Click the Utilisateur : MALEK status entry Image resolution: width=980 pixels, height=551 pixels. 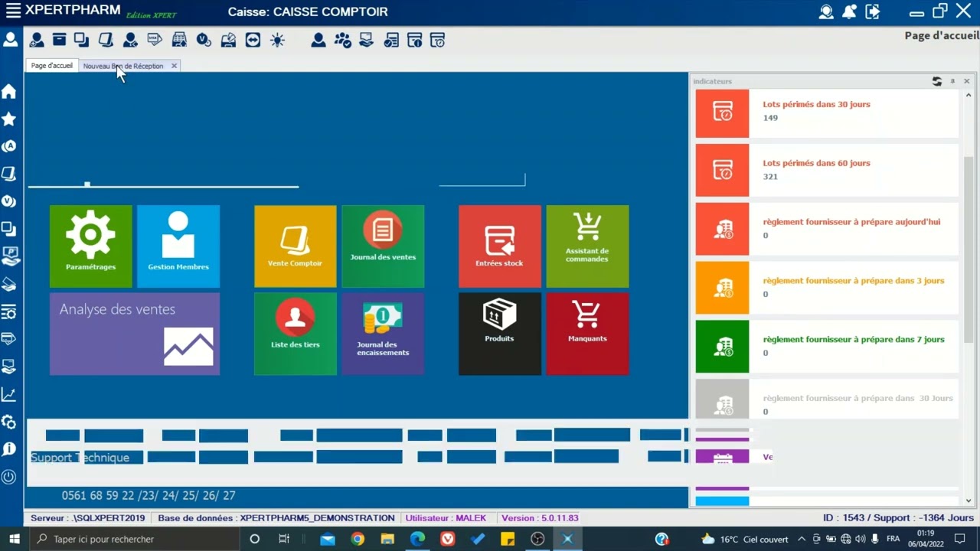[x=446, y=518]
